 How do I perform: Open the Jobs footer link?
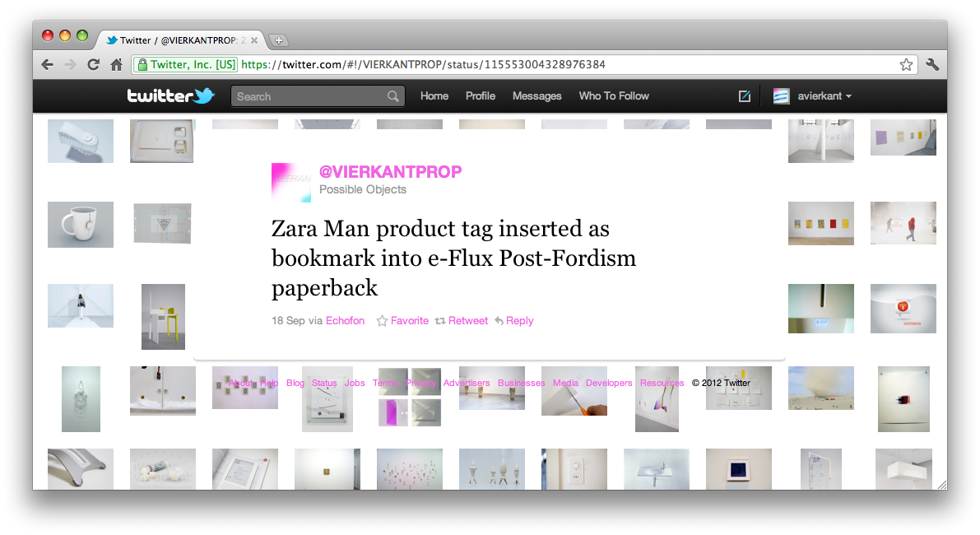[355, 383]
